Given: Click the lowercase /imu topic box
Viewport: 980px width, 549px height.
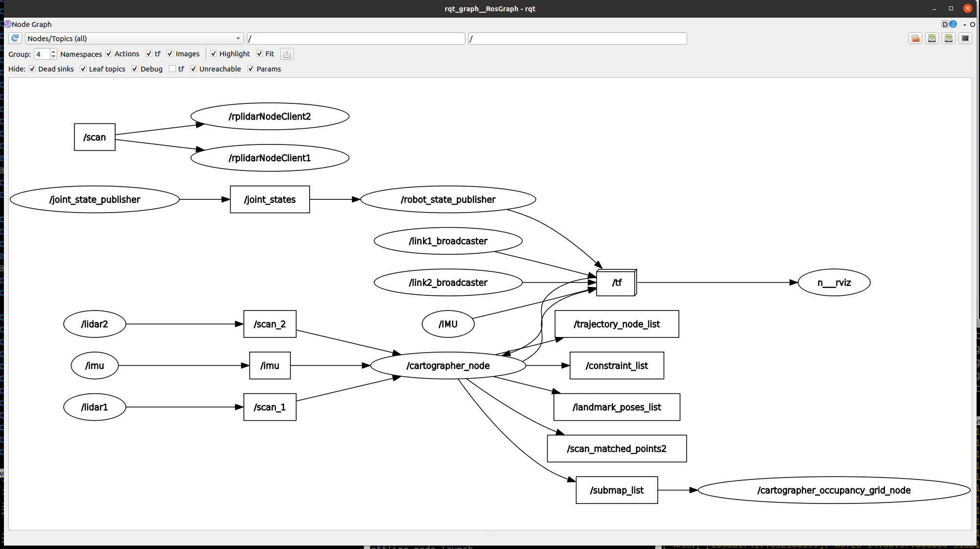Looking at the screenshot, I should click(x=270, y=365).
